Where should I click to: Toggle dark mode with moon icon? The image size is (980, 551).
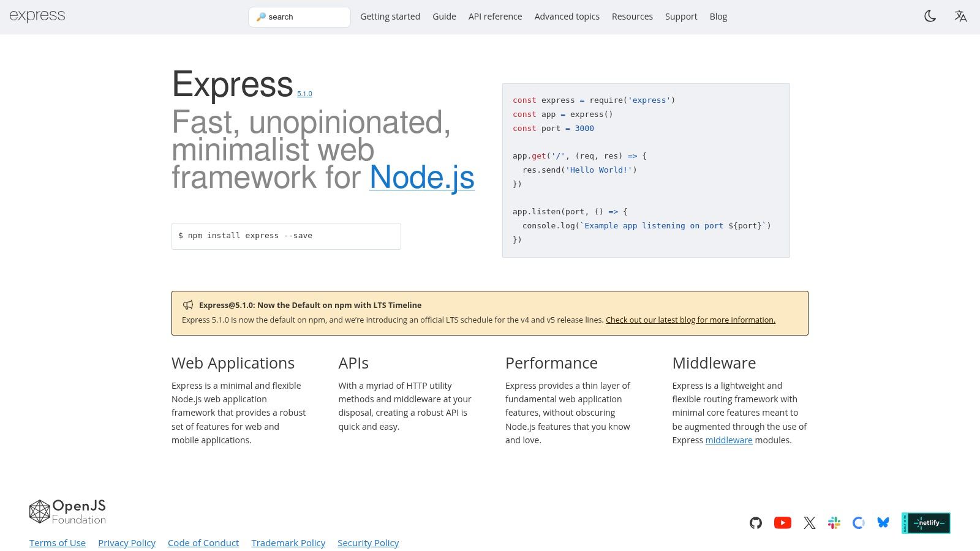click(930, 17)
